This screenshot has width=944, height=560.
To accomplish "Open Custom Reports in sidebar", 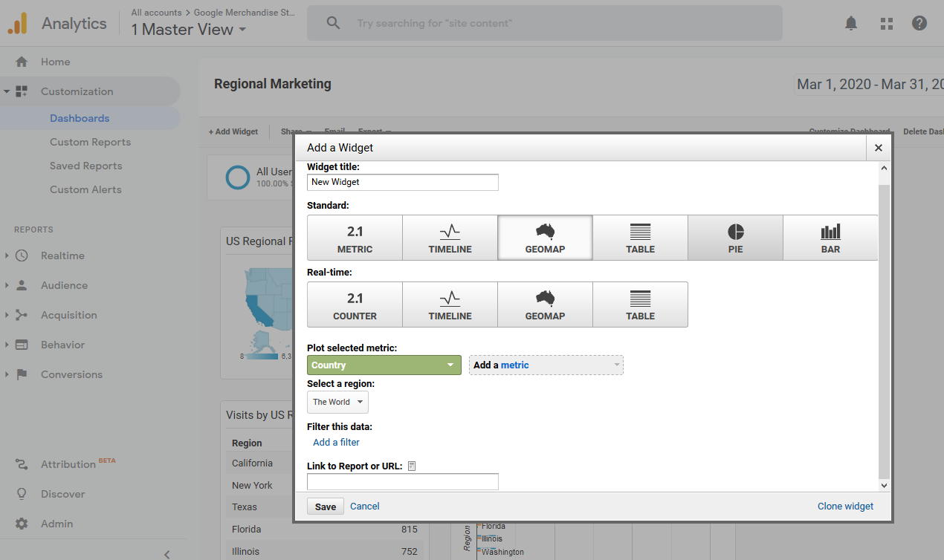I will (90, 142).
